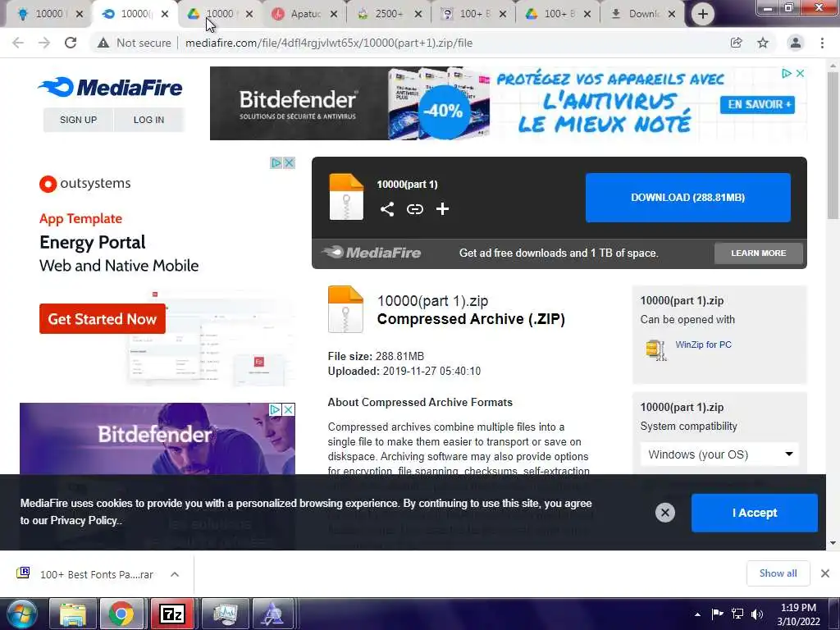This screenshot has height=630, width=840.
Task: Open a new browser tab
Action: click(703, 14)
